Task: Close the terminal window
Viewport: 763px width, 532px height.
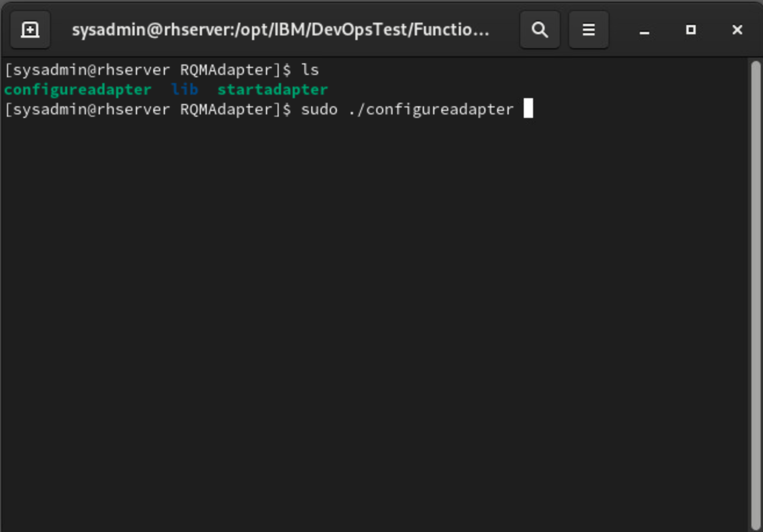Action: click(737, 30)
